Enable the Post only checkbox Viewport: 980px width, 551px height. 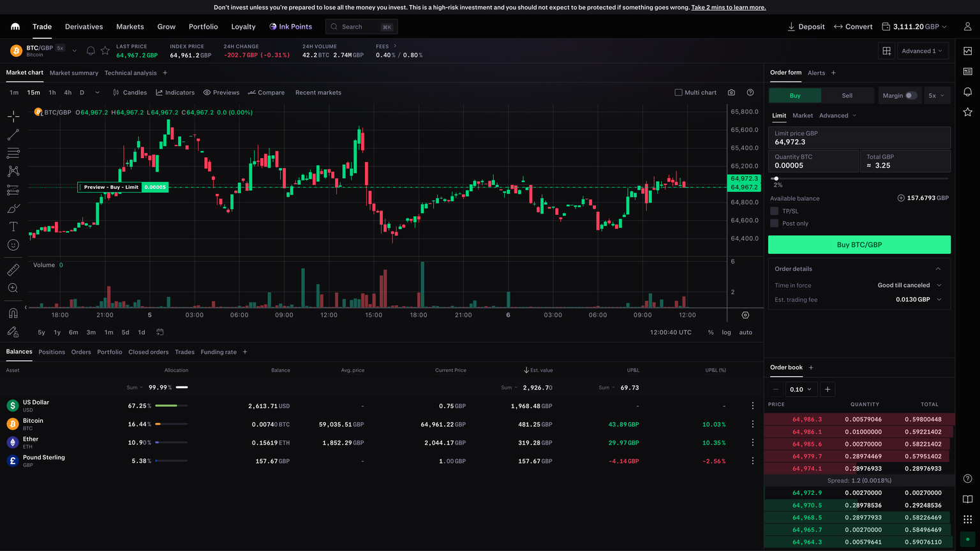click(x=775, y=224)
